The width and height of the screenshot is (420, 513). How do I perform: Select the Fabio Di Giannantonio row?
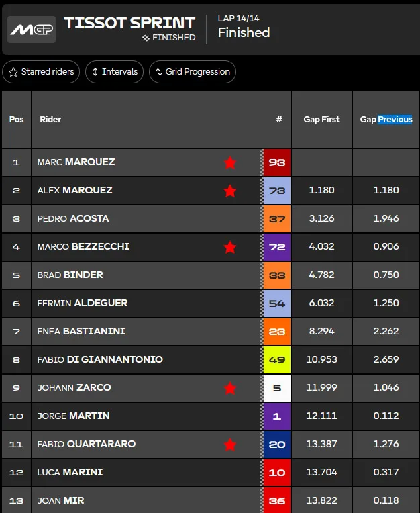pyautogui.click(x=211, y=360)
